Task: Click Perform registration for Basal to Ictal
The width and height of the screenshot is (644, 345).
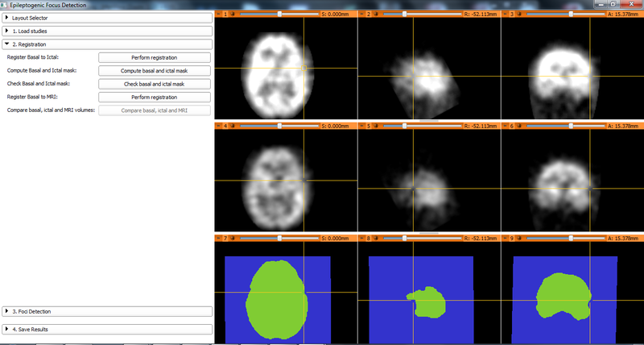Action: (154, 58)
